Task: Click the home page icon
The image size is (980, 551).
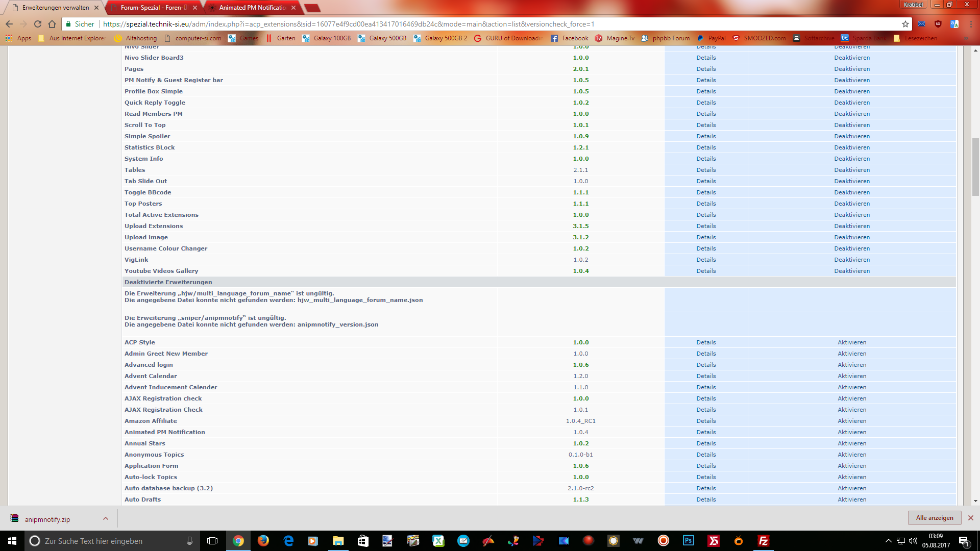Action: 52,24
